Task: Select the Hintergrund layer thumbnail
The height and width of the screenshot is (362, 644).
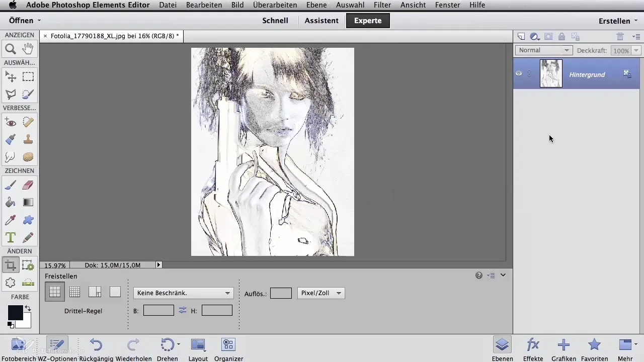Action: pos(551,73)
